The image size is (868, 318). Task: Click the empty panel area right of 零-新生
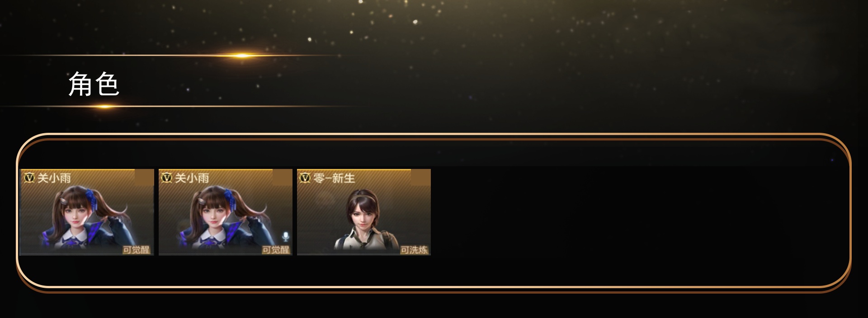(637, 212)
